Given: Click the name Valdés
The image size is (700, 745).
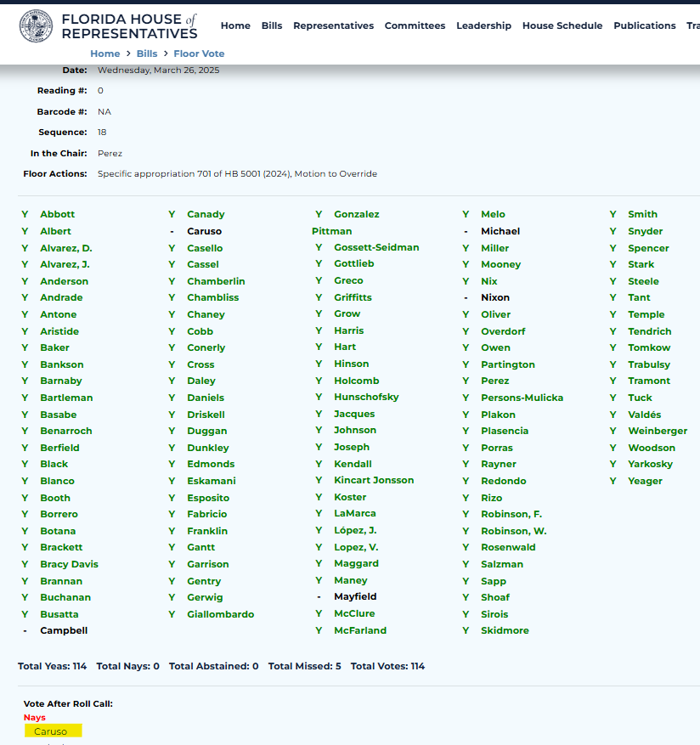Looking at the screenshot, I should (645, 415).
